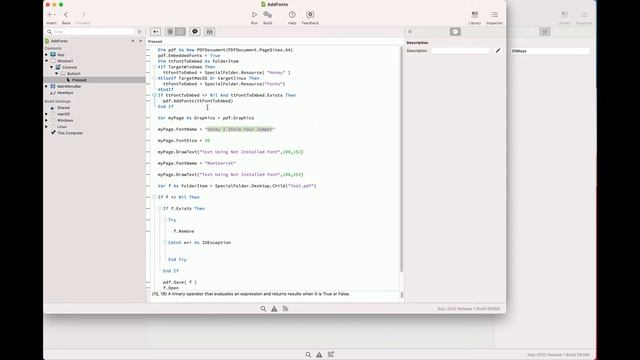Click Library icon in the back window

pyautogui.click(x=564, y=17)
